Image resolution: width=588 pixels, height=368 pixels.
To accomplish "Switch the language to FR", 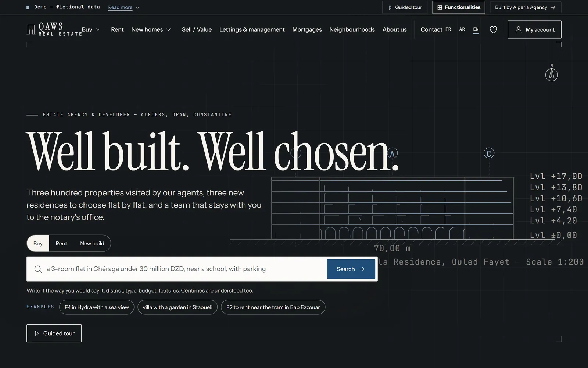I will point(448,29).
